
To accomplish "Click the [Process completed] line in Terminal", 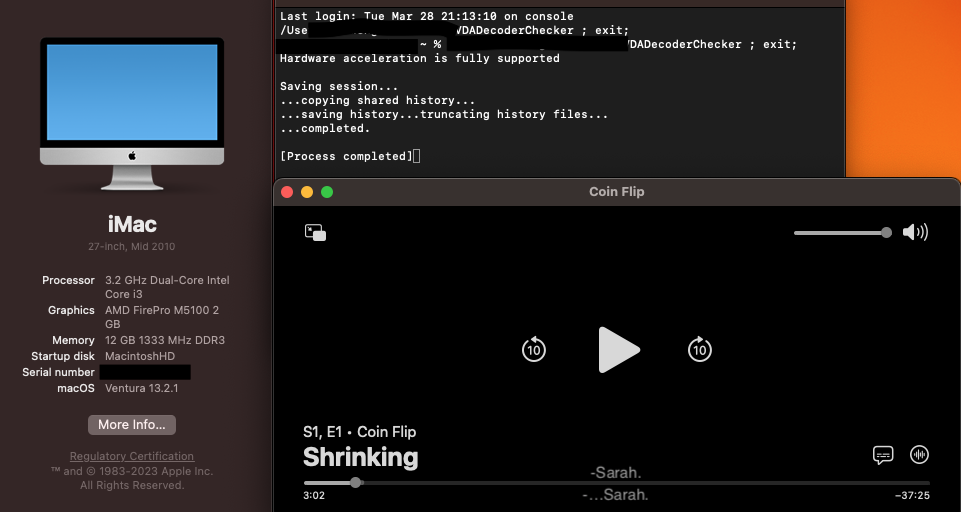I will [347, 156].
